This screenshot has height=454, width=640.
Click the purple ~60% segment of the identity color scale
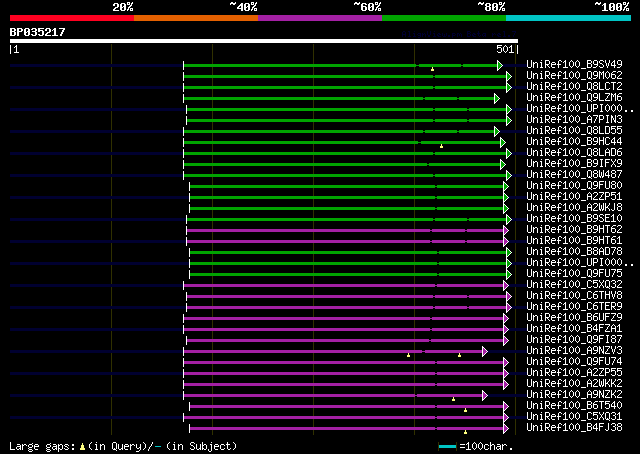pos(320,18)
